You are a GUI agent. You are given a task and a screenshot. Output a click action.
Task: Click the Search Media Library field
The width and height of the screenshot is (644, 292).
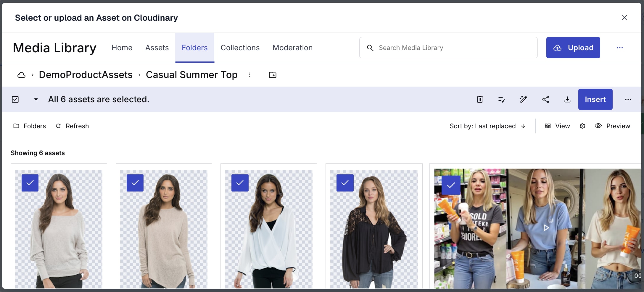point(453,48)
